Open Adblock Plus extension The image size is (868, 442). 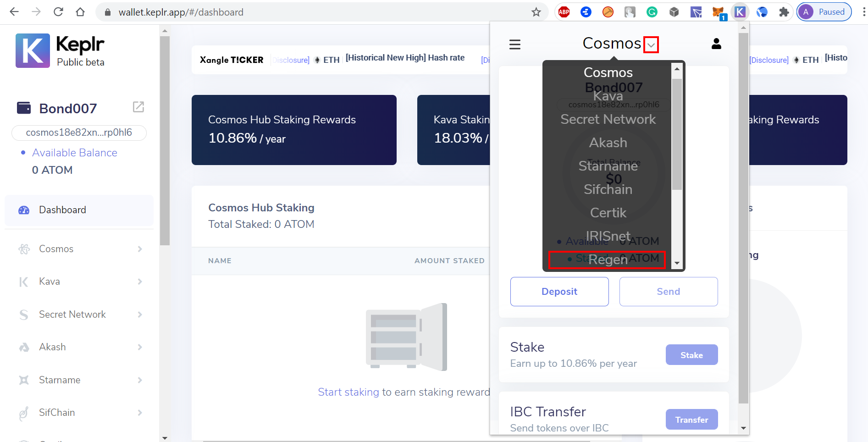[x=564, y=12]
